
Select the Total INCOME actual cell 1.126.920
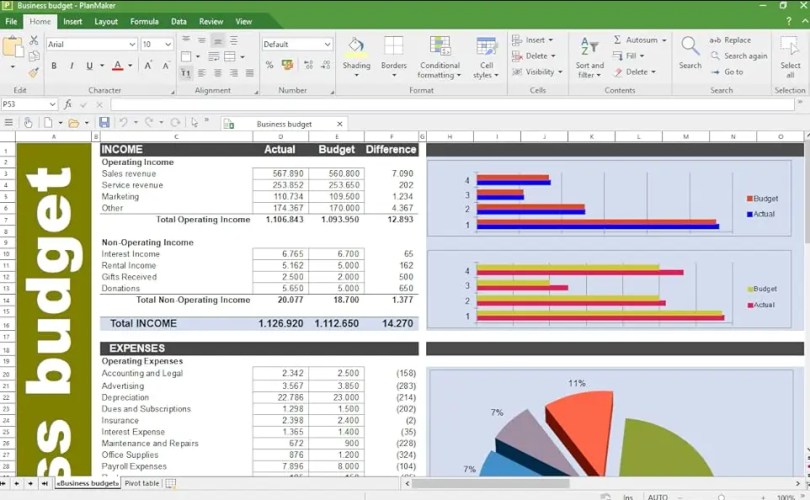[x=281, y=323]
